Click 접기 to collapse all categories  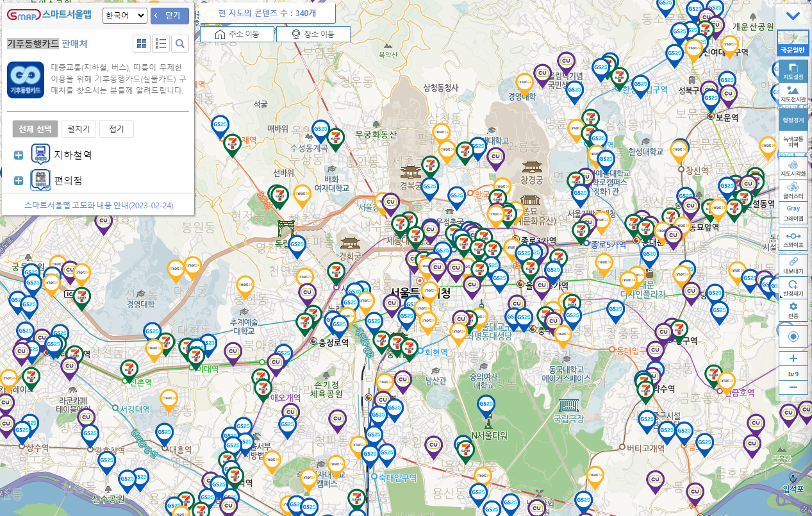pos(117,129)
